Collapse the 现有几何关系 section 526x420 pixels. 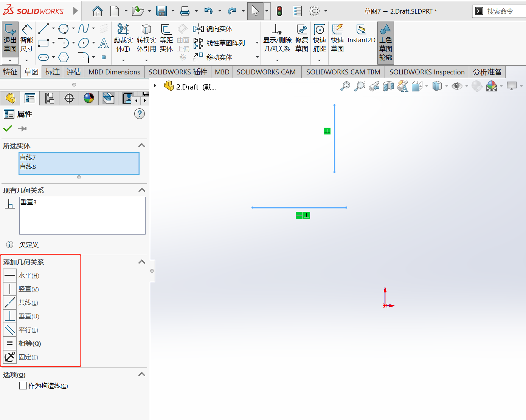[142, 190]
